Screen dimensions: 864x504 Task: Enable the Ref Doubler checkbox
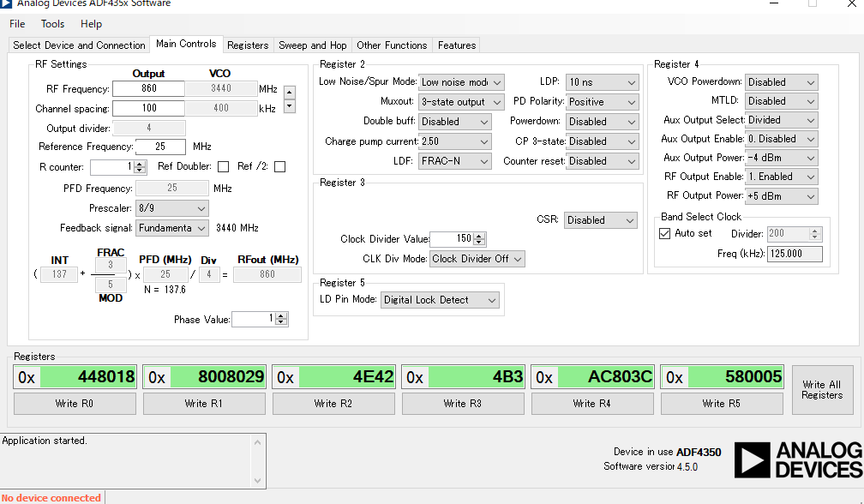click(x=223, y=166)
